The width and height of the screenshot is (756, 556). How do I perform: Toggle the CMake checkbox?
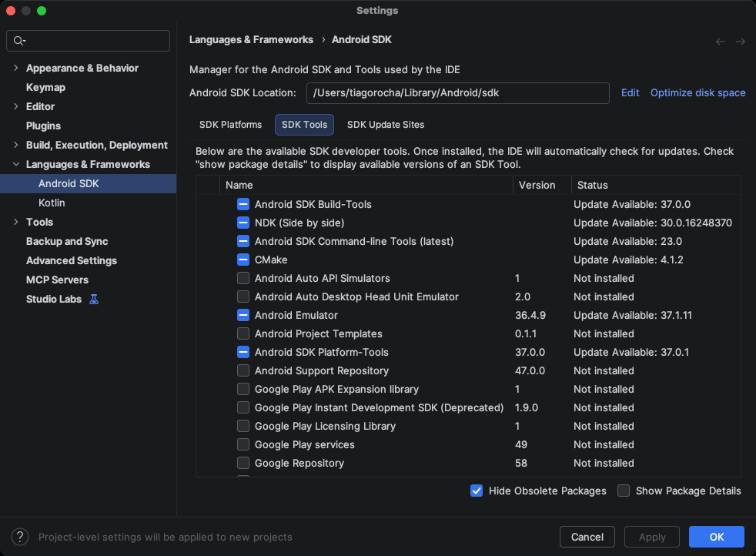243,260
